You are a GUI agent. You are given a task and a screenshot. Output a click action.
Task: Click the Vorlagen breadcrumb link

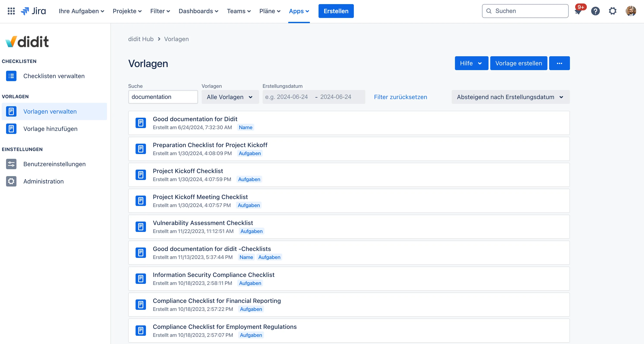pos(176,39)
